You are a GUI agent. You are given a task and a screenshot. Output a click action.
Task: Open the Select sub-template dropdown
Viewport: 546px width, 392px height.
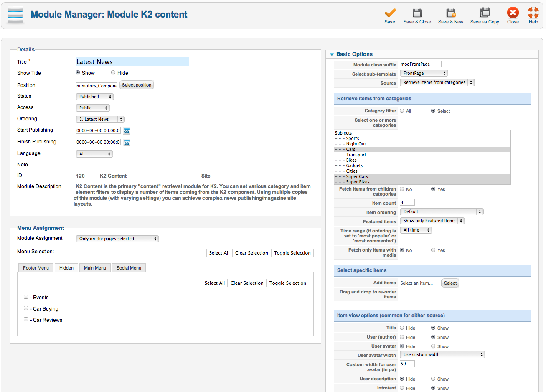tap(424, 73)
